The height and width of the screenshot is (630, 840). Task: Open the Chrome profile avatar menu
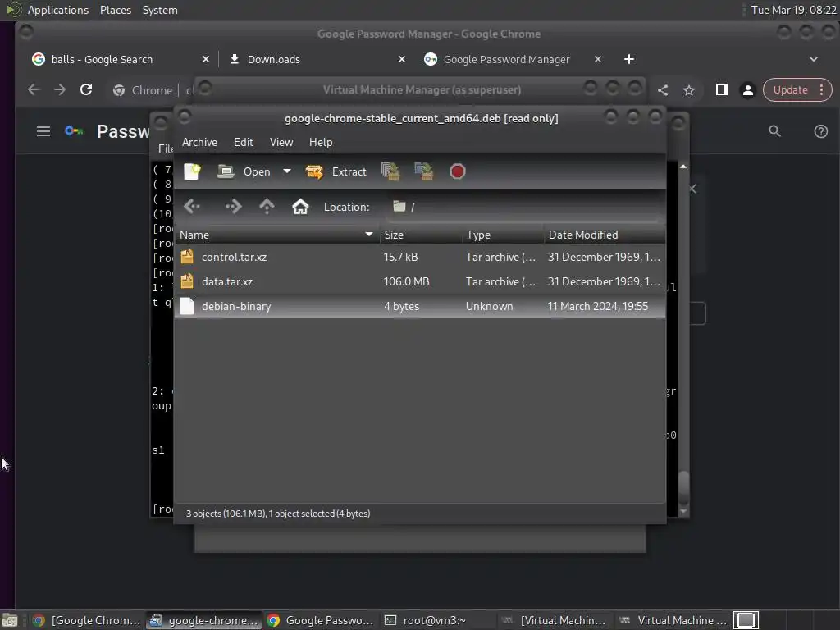coord(748,90)
